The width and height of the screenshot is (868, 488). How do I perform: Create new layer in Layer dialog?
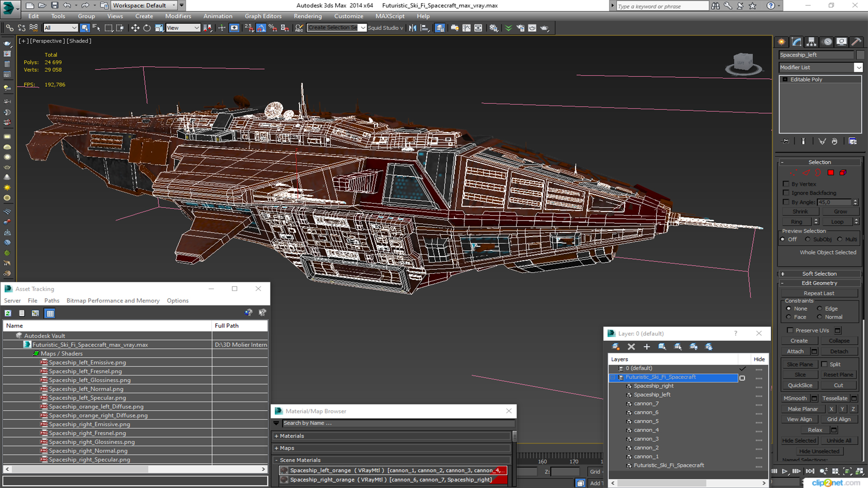(616, 347)
